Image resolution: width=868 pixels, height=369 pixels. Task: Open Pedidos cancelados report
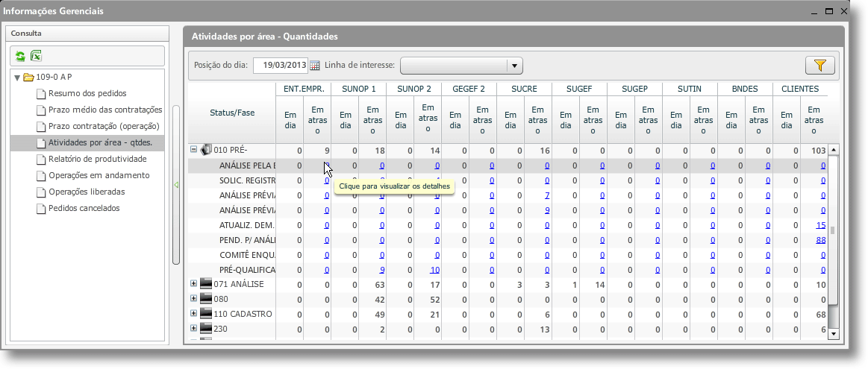[84, 209]
